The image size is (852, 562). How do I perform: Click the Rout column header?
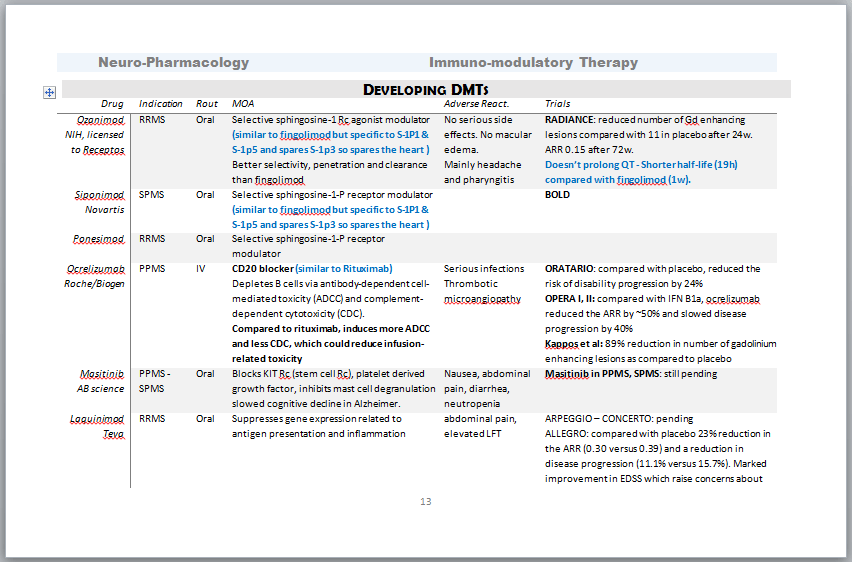(x=207, y=104)
